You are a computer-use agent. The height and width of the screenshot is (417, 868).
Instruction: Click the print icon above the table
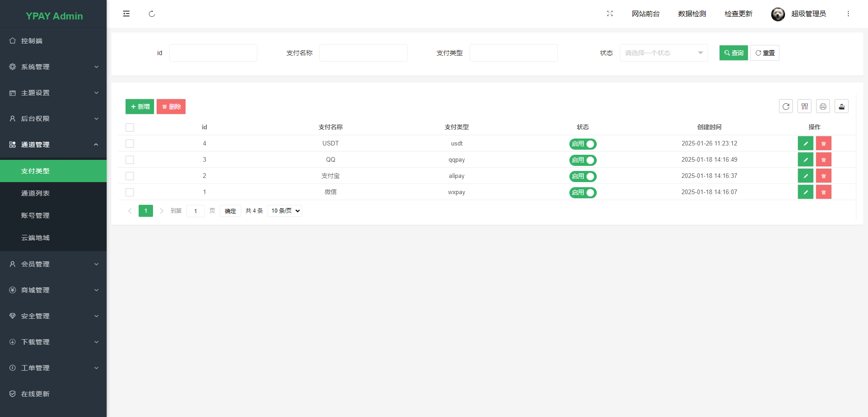click(823, 106)
